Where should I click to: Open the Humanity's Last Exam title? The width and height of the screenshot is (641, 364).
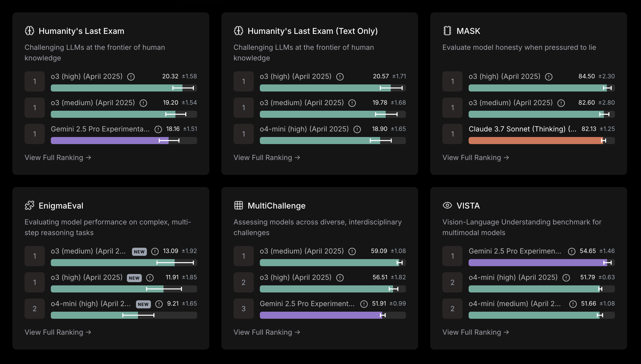81,31
